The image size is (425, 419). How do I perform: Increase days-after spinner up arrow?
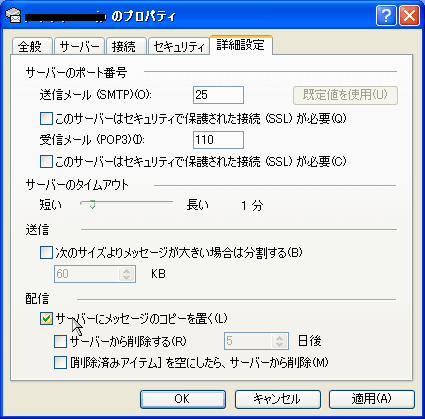279,338
